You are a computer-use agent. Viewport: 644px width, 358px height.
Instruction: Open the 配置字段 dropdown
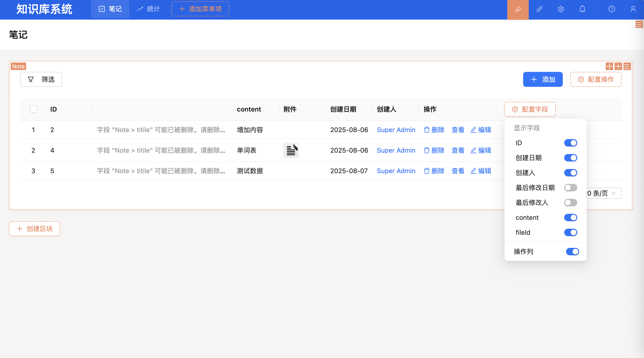point(530,109)
